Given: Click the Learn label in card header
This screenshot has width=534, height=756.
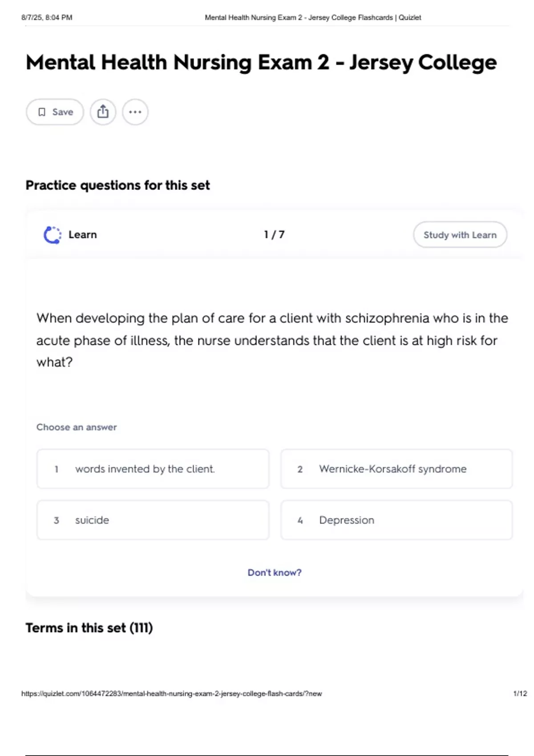Looking at the screenshot, I should [83, 234].
